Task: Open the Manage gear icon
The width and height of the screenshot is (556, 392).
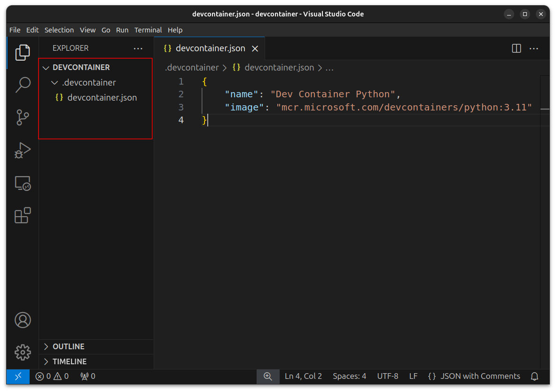Action: [23, 352]
